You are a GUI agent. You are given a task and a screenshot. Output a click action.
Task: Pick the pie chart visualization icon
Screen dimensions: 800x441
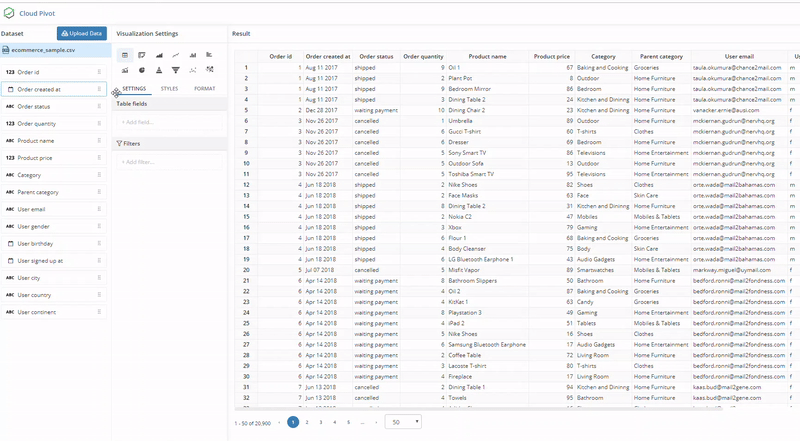(141, 70)
